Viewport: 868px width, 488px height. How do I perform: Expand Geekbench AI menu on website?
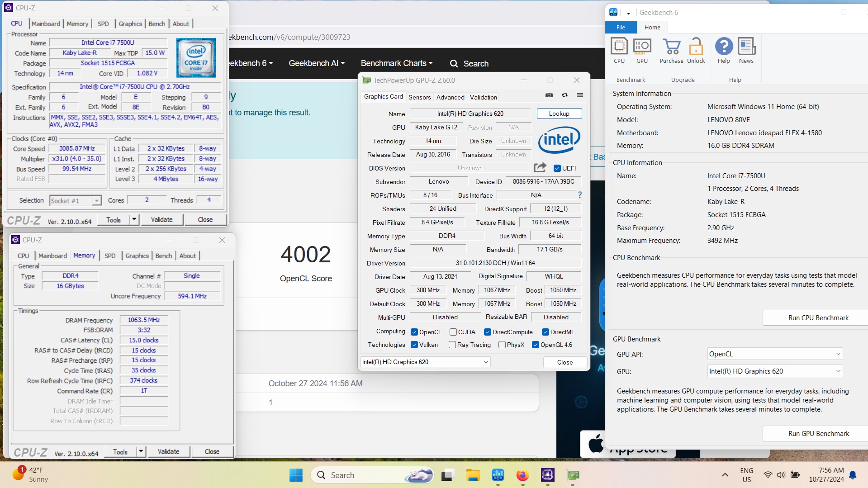tap(317, 63)
